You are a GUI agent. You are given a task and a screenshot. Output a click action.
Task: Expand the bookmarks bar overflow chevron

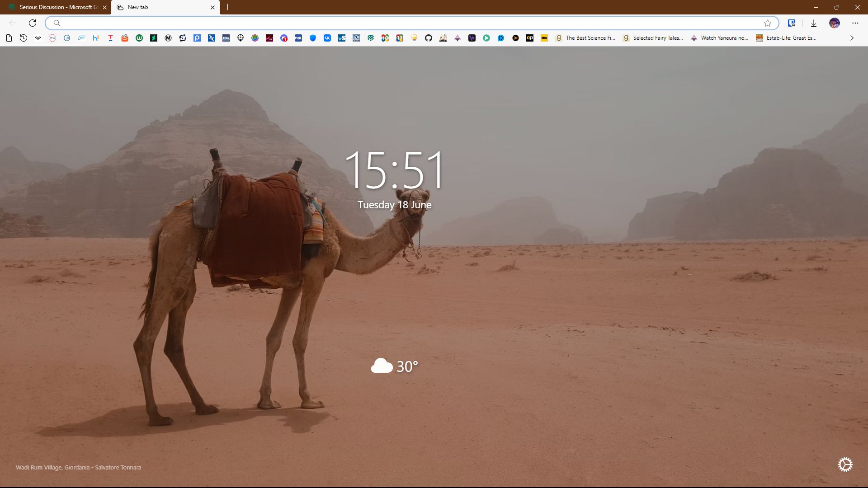(852, 38)
